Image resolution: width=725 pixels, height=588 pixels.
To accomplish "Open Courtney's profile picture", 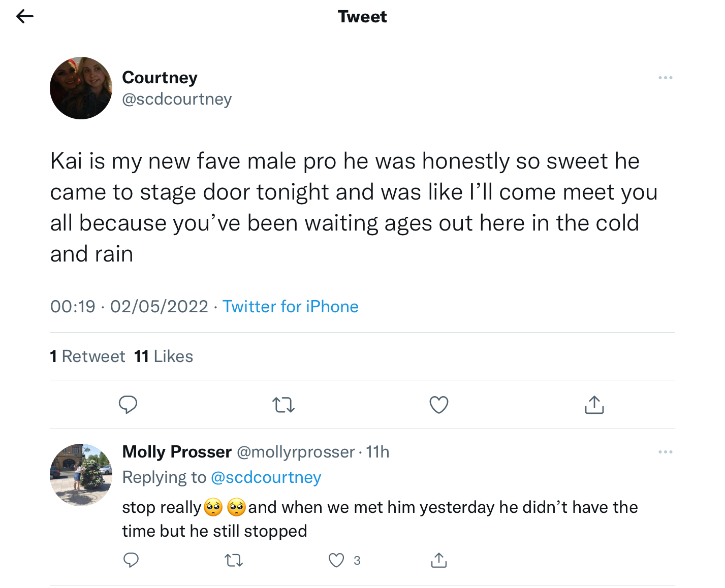I will (81, 88).
